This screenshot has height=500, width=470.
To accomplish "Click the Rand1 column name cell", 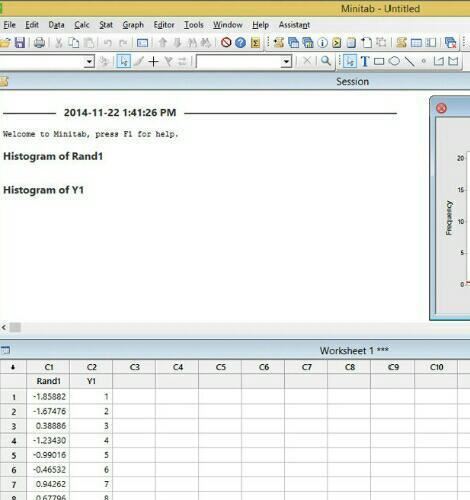I will click(48, 381).
